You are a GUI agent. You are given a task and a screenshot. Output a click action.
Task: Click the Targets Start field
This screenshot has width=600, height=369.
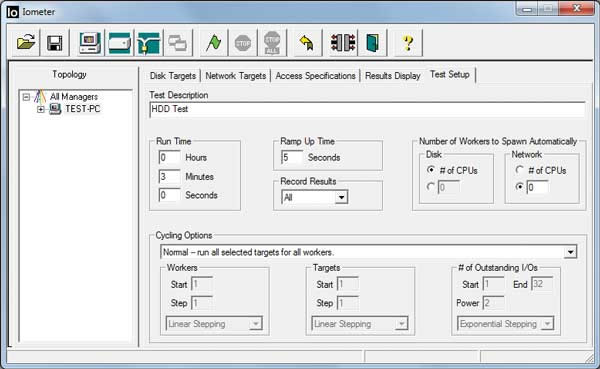point(347,284)
